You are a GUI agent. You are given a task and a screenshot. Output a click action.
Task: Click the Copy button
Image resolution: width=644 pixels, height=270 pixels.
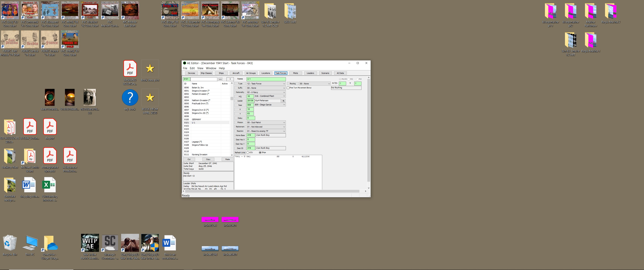[x=208, y=159]
